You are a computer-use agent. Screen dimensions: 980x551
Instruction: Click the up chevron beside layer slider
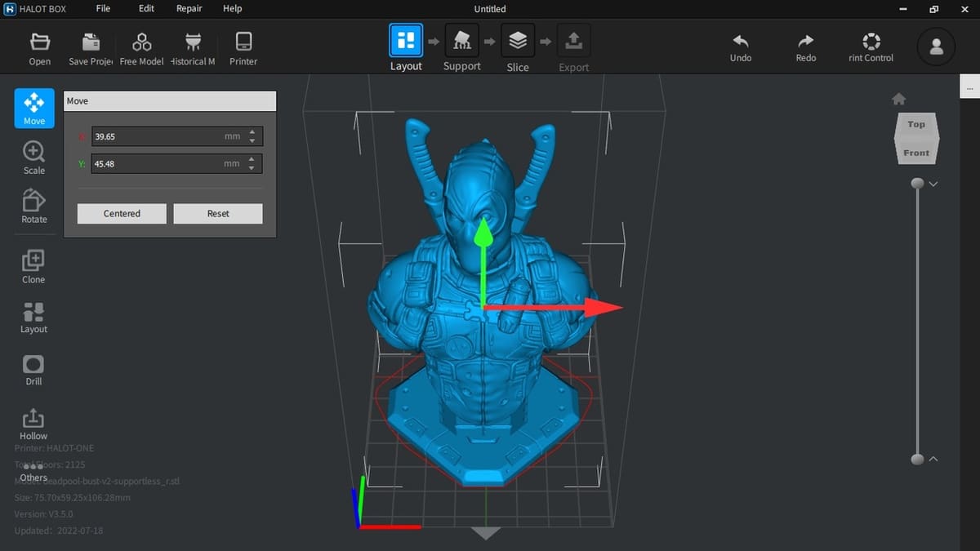point(933,459)
